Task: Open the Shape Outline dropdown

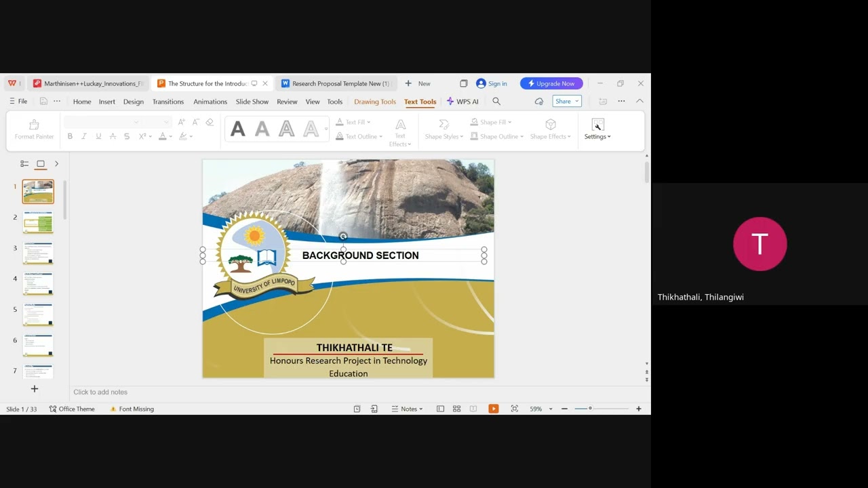Action: coord(497,136)
